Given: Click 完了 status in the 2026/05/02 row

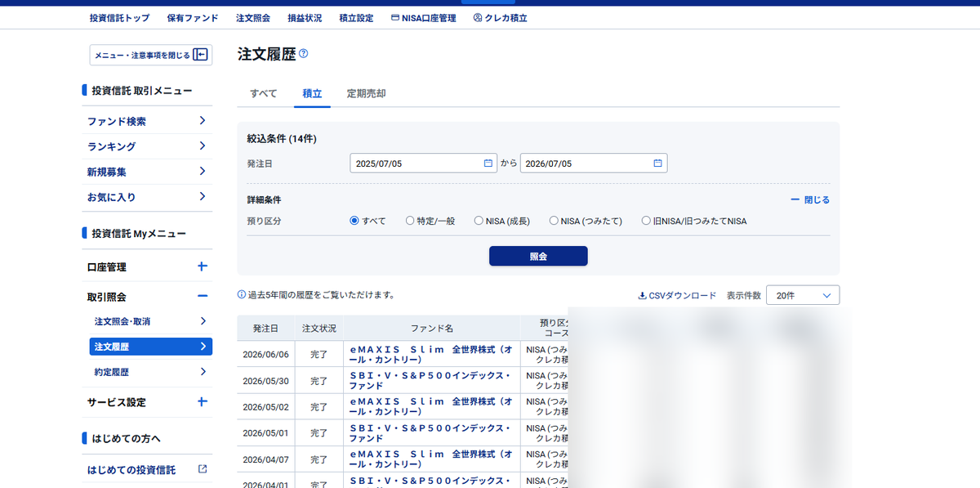Looking at the screenshot, I should click(x=319, y=406).
